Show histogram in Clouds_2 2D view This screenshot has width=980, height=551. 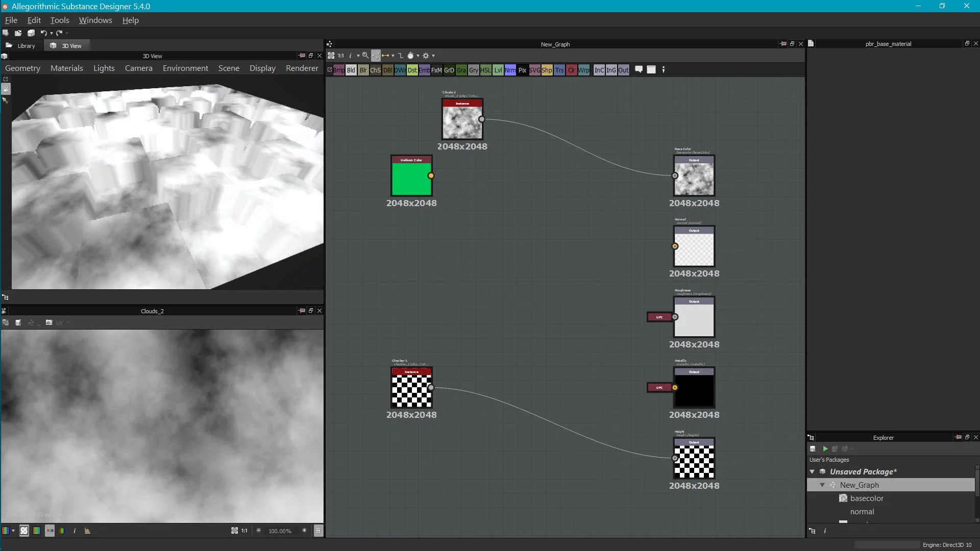pyautogui.click(x=87, y=531)
